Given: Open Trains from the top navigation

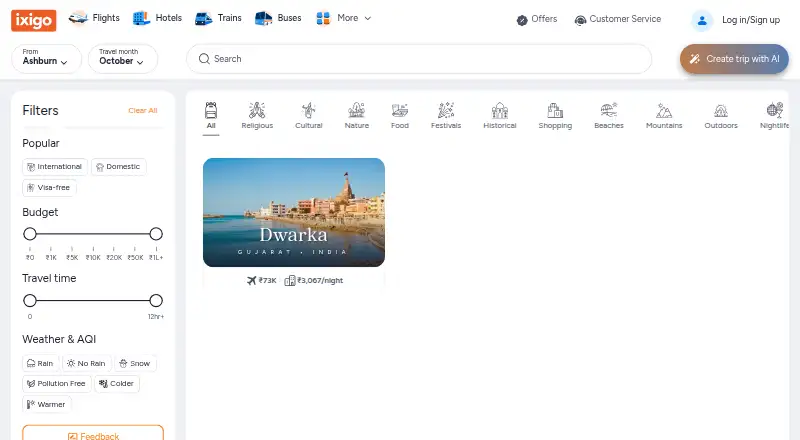Looking at the screenshot, I should (x=218, y=18).
